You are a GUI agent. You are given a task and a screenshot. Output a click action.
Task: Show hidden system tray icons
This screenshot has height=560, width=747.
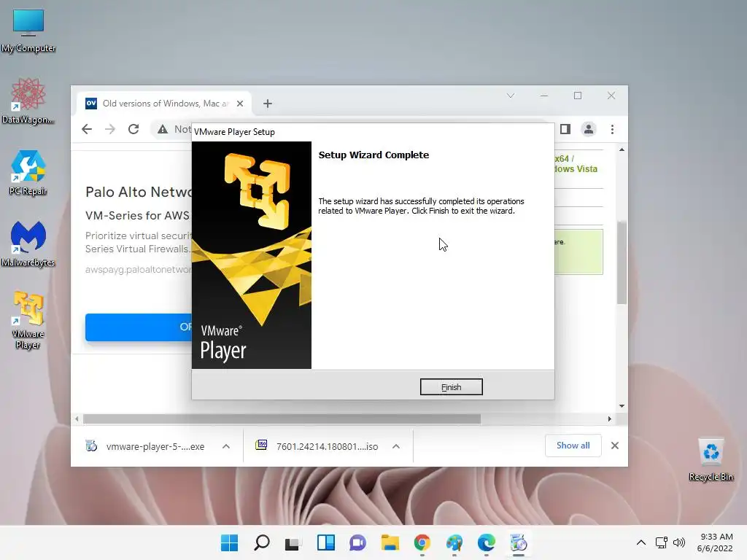click(641, 542)
